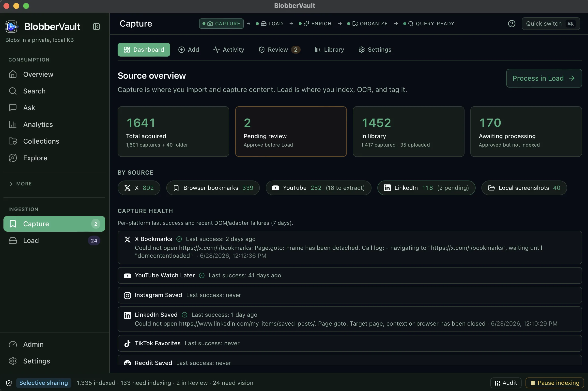Image resolution: width=588 pixels, height=391 pixels.
Task: Expand the MORE section
Action: (x=21, y=184)
